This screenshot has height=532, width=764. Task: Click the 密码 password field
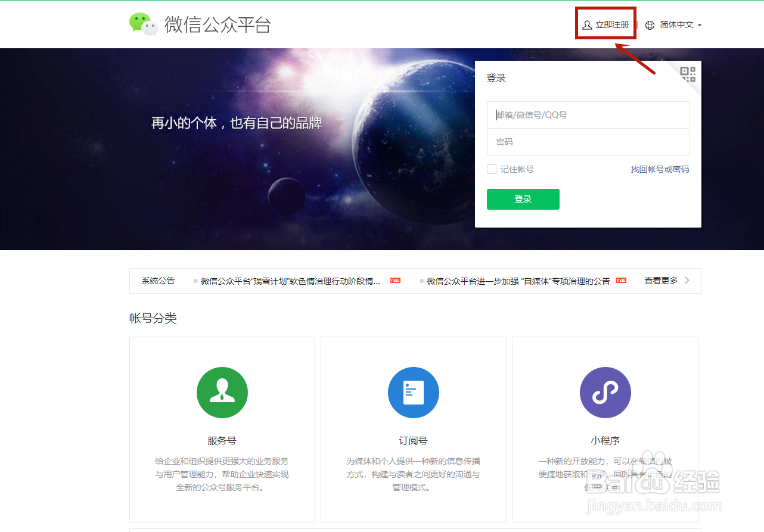tap(588, 142)
